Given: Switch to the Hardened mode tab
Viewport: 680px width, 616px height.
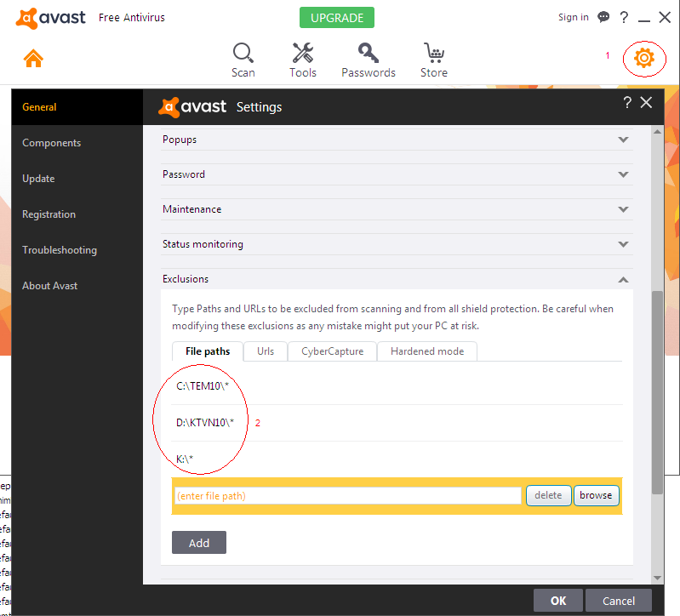Looking at the screenshot, I should (427, 351).
